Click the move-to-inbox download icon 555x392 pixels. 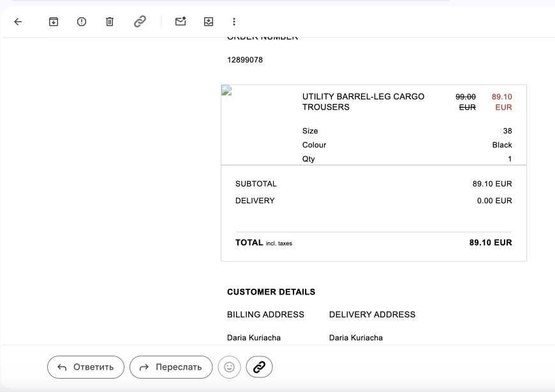click(x=209, y=22)
